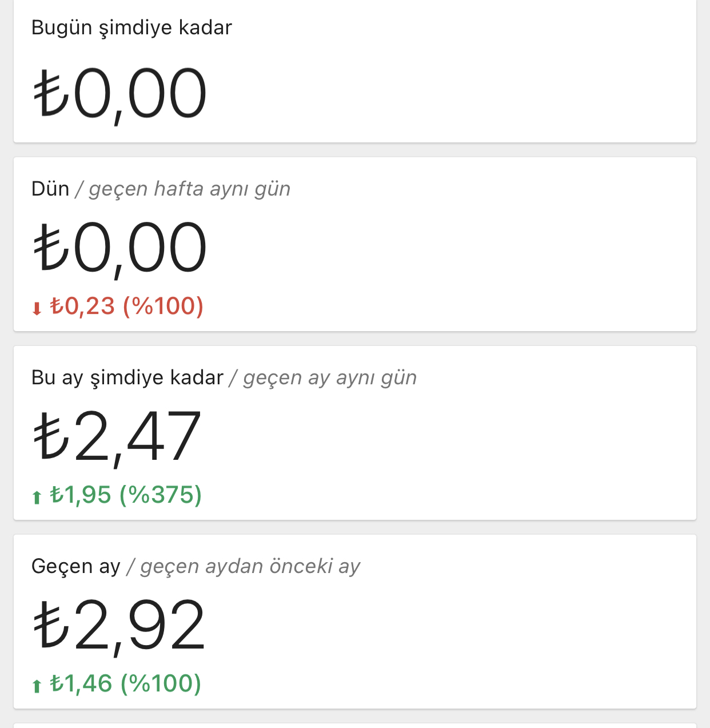Click the ₺1,46 (%100) increase text
This screenshot has height=728, width=710.
click(126, 684)
